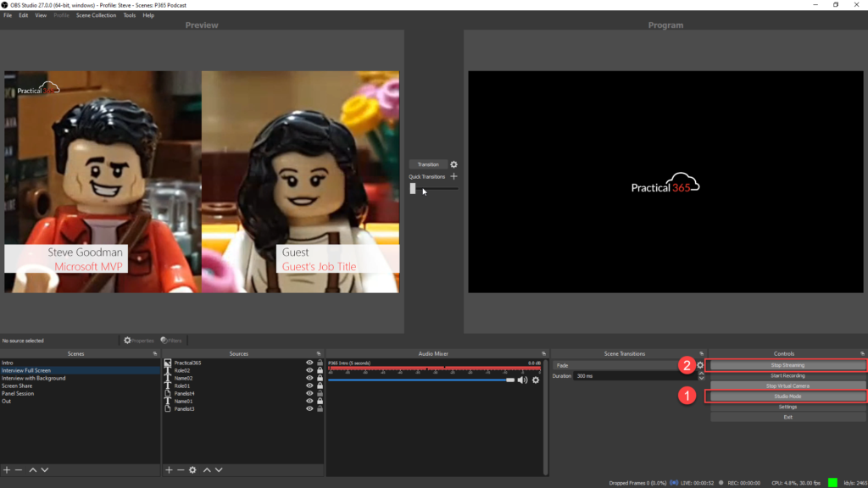Screen dimensions: 868x488
Task: Open Settings from the Controls panel
Action: coord(787,407)
